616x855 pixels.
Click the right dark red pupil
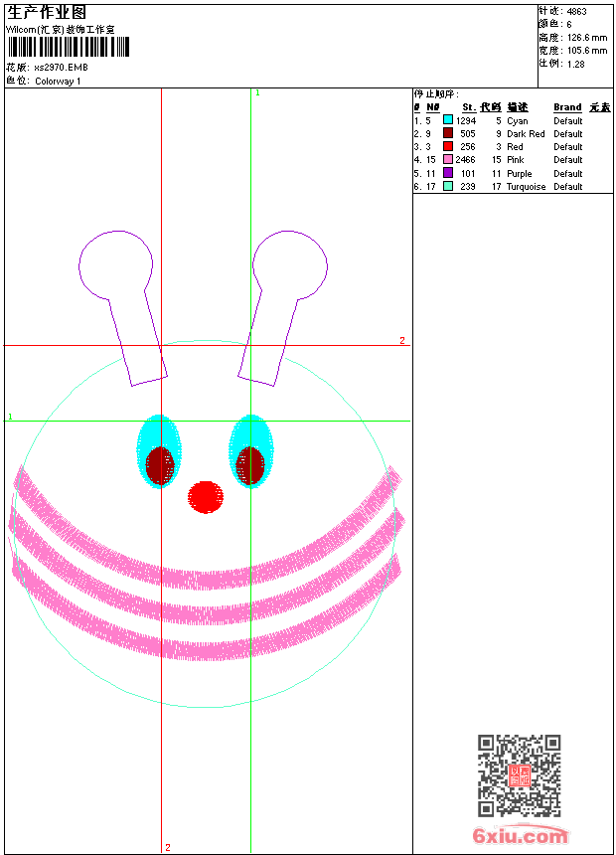[x=250, y=465]
